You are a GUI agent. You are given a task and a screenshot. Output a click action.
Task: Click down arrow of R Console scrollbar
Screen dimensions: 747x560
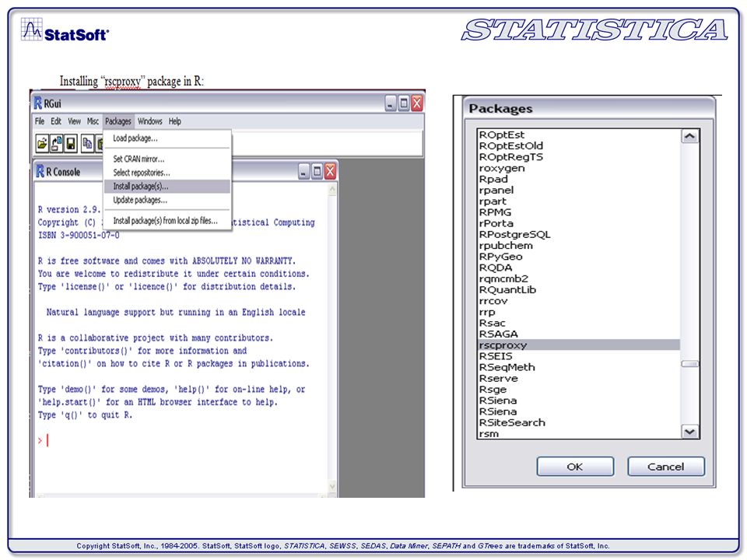tap(332, 486)
